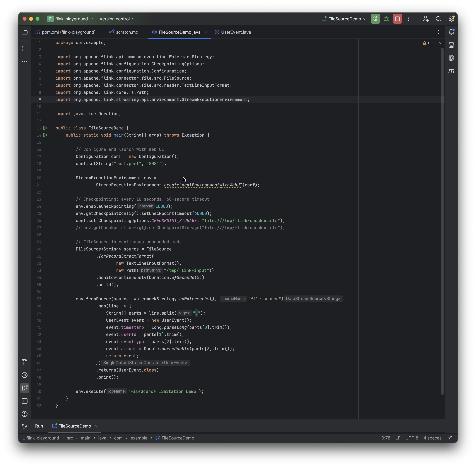This screenshot has height=467, width=476.
Task: Click example in breadcrumb bar
Action: pos(139,438)
